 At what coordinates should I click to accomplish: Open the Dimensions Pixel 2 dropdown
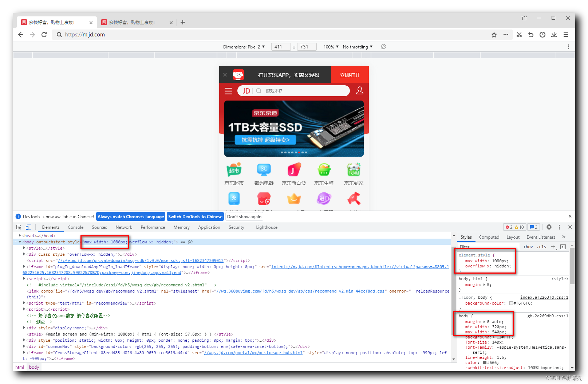pos(244,47)
